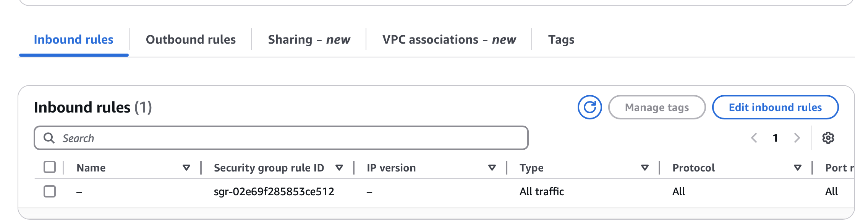Switch to the Tags tab
868x222 pixels.
[561, 39]
